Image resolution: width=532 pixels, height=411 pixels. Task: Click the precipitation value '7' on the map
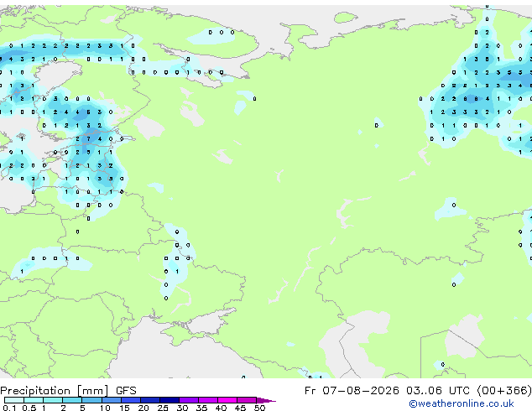[89, 138]
